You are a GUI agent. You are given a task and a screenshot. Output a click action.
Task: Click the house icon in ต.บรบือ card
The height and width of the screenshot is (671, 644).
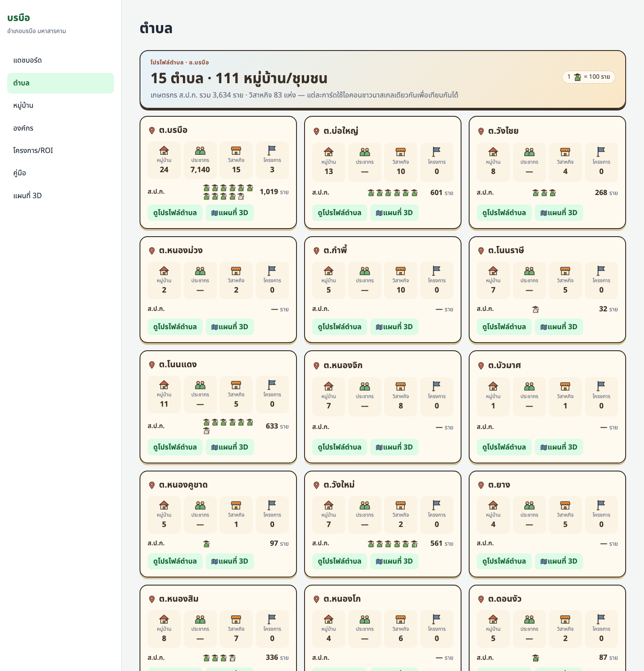coord(164,150)
